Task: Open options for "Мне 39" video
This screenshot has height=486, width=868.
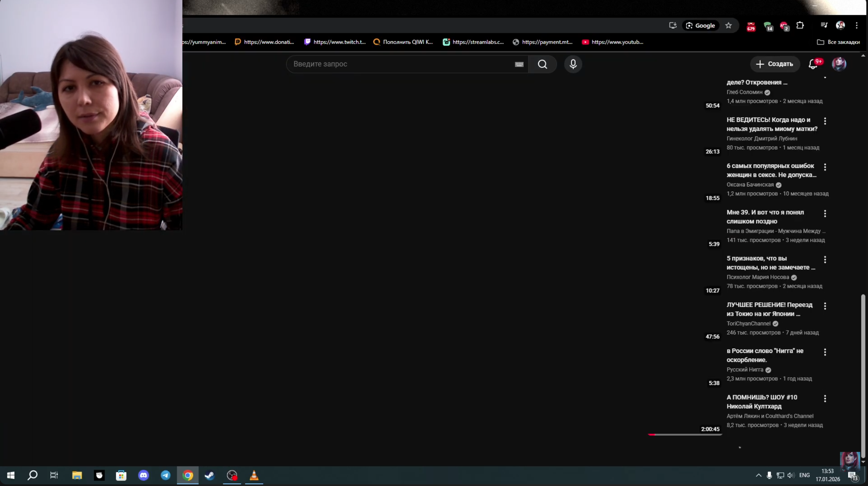Action: point(825,213)
